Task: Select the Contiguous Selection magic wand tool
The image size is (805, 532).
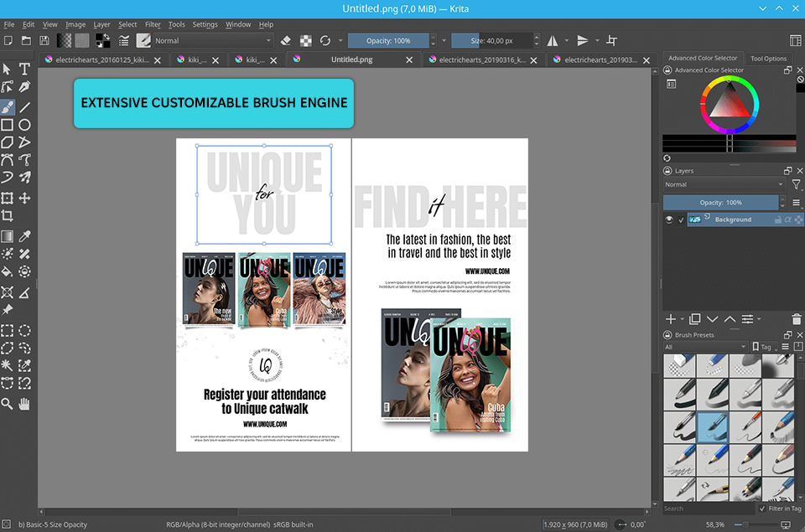Action: point(8,365)
